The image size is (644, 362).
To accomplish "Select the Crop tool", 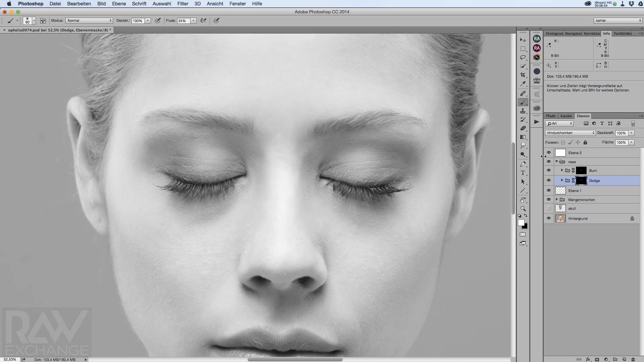I will tap(523, 75).
